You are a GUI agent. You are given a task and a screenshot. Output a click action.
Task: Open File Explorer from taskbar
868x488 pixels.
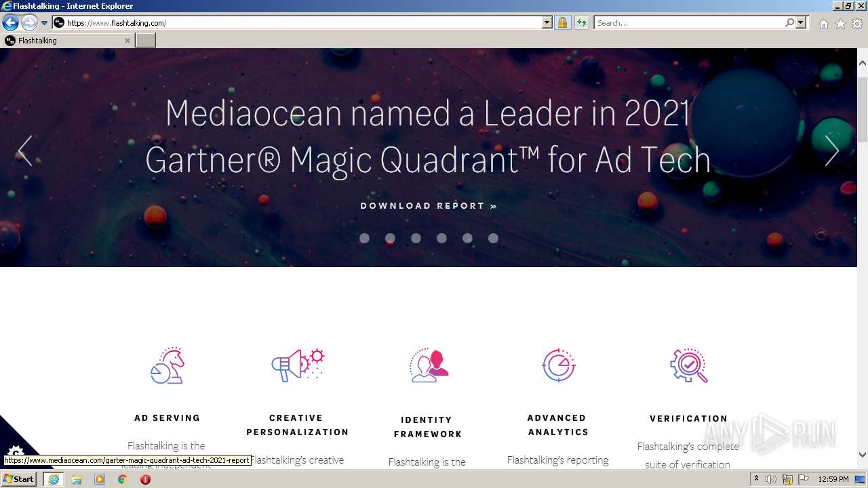(x=77, y=479)
